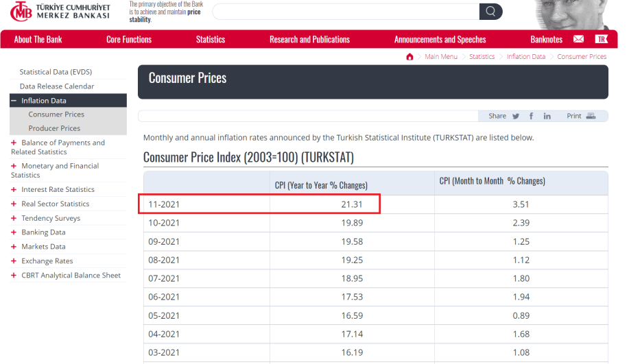This screenshot has height=364, width=642.
Task: Expand Tendency Surveys
Action: [14, 218]
